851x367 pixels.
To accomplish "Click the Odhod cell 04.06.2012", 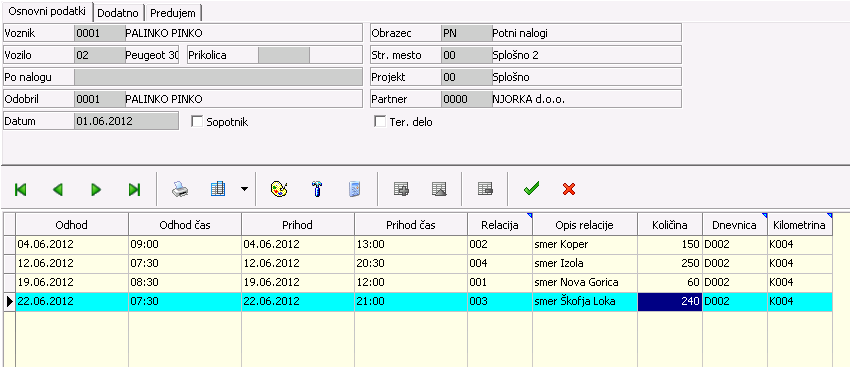I will tap(72, 245).
